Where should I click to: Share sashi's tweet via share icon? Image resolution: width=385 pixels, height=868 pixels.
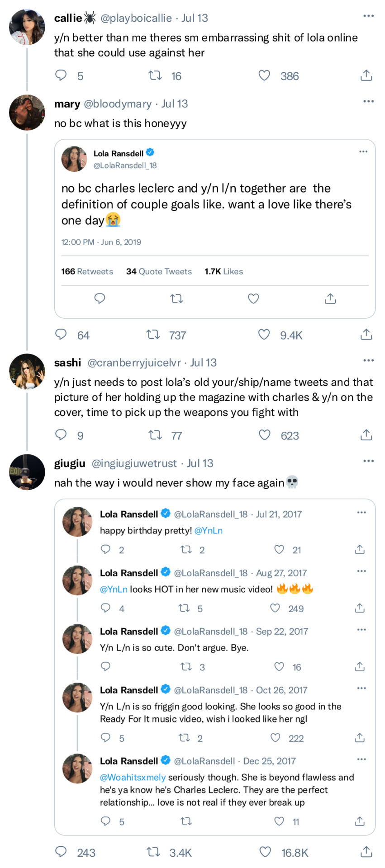click(366, 435)
